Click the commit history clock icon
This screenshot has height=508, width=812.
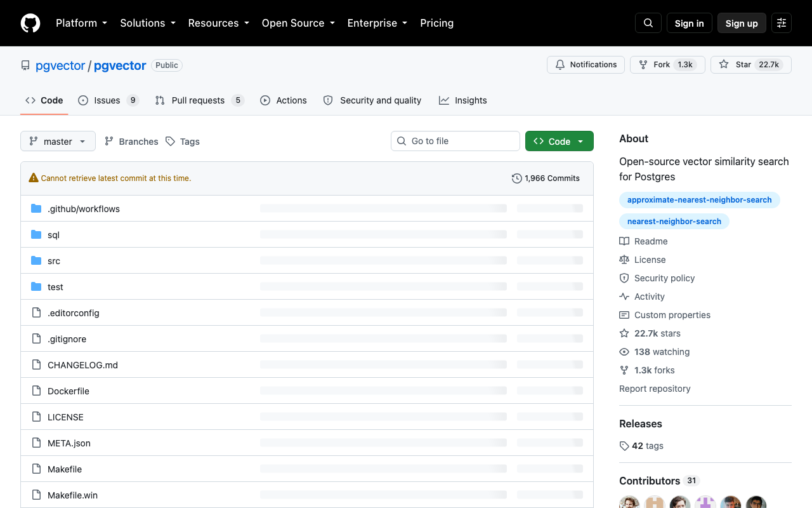(517, 178)
